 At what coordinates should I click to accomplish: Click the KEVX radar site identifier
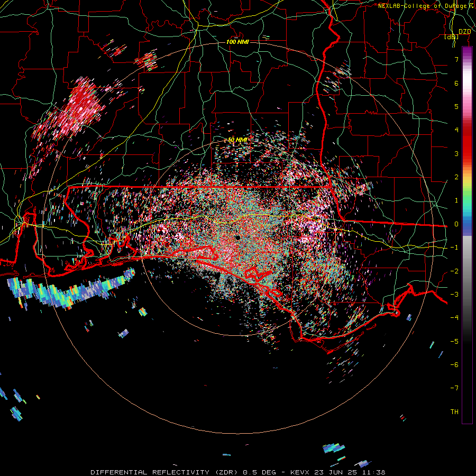300,472
